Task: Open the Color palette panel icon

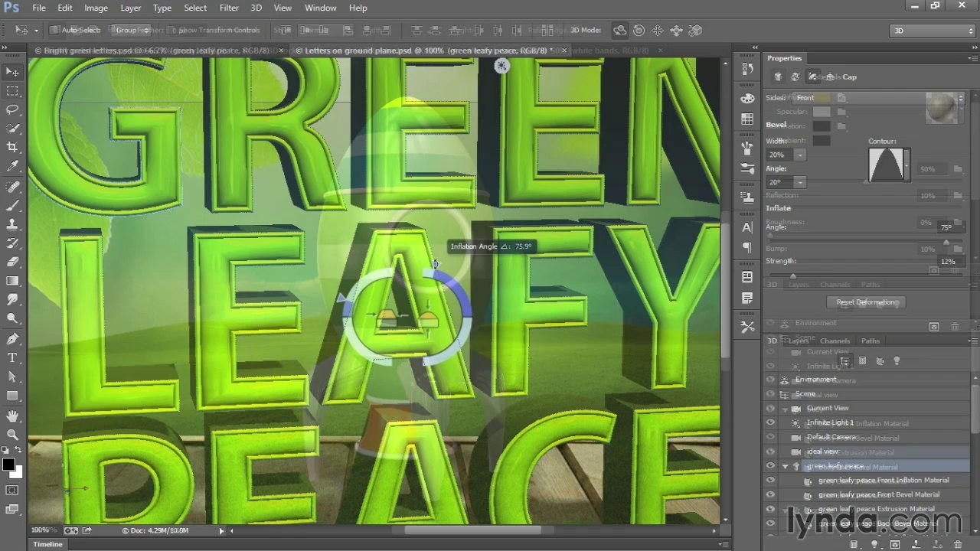Action: click(x=747, y=99)
